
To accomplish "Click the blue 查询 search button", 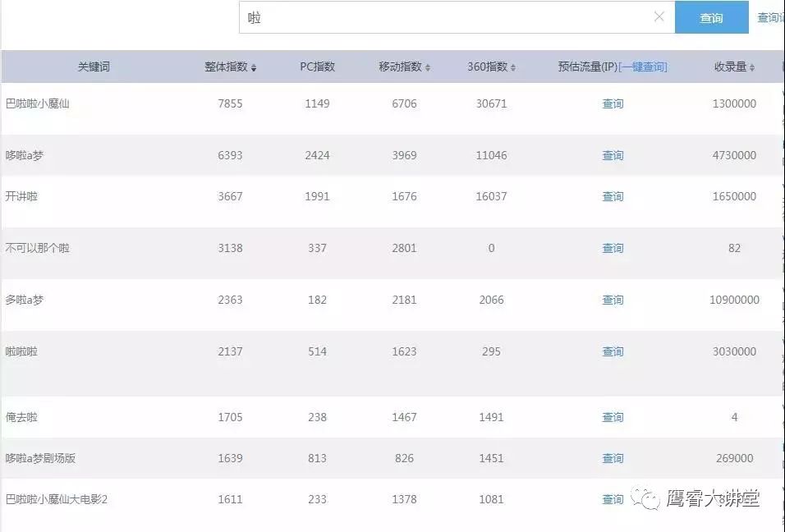I will point(711,17).
